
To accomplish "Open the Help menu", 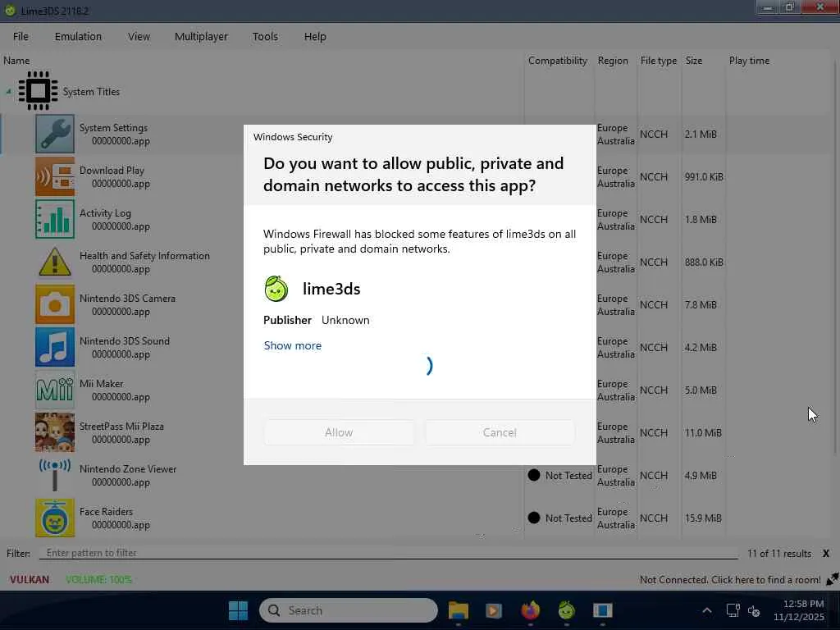I will click(x=315, y=36).
